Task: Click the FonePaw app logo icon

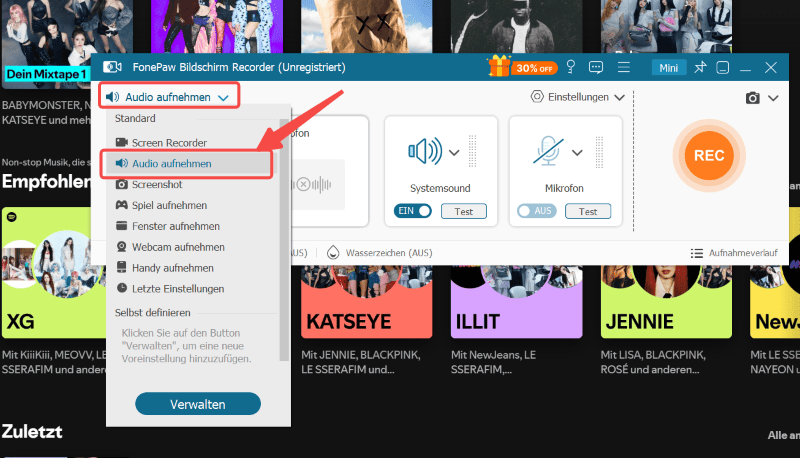Action: tap(112, 67)
